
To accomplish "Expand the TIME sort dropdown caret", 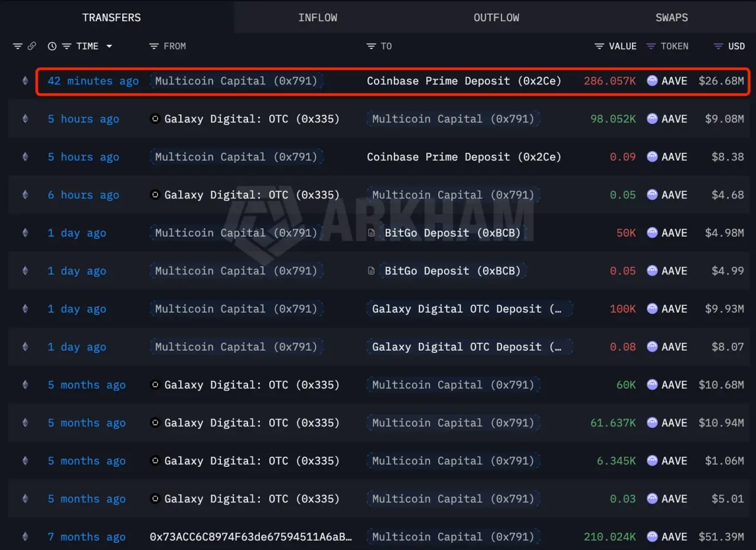I will click(109, 46).
